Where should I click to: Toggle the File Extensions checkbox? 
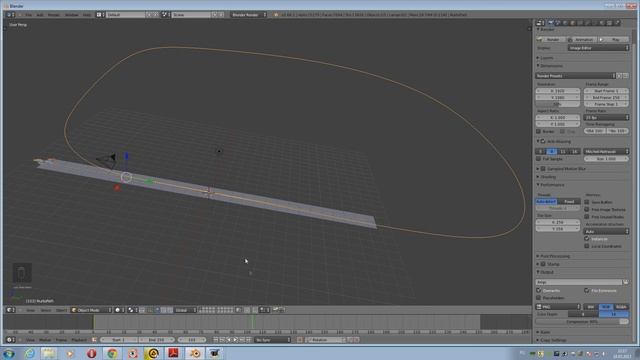point(587,291)
